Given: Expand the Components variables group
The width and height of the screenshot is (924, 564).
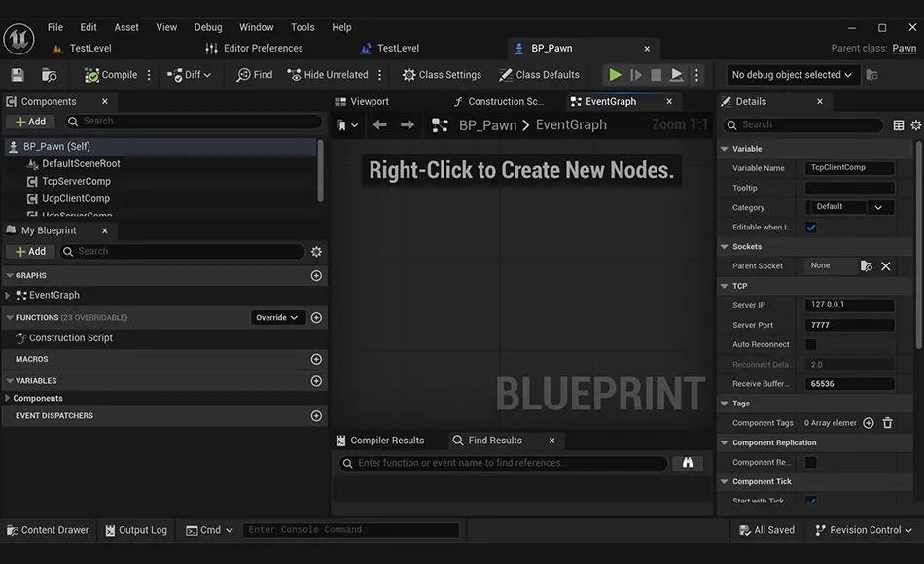Looking at the screenshot, I should pyautogui.click(x=8, y=399).
